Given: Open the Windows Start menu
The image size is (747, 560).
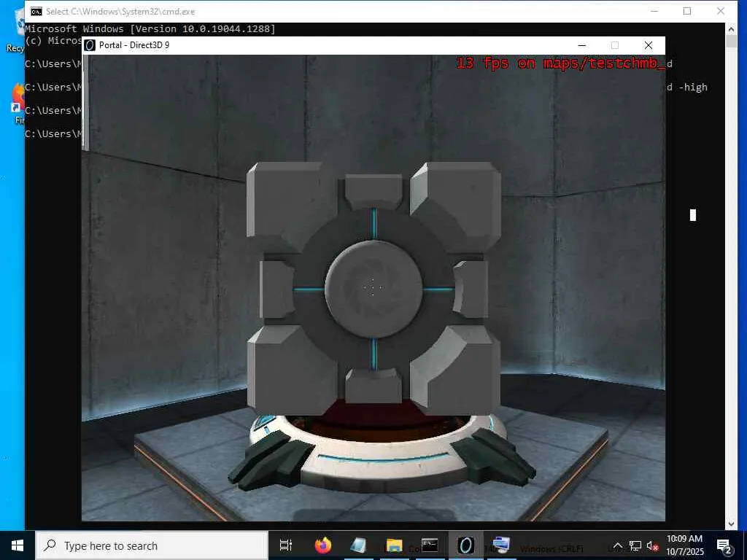Looking at the screenshot, I should (18, 545).
